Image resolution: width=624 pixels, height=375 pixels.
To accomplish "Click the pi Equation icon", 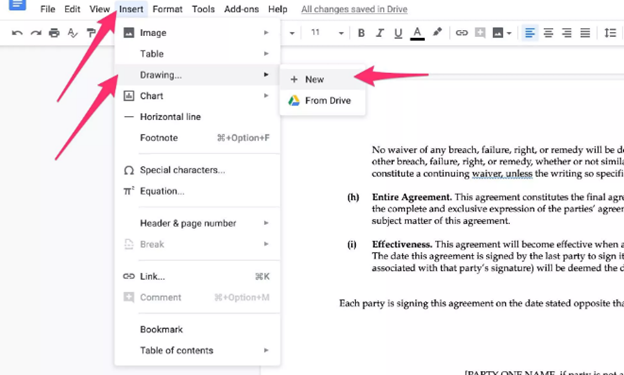I will pos(129,191).
